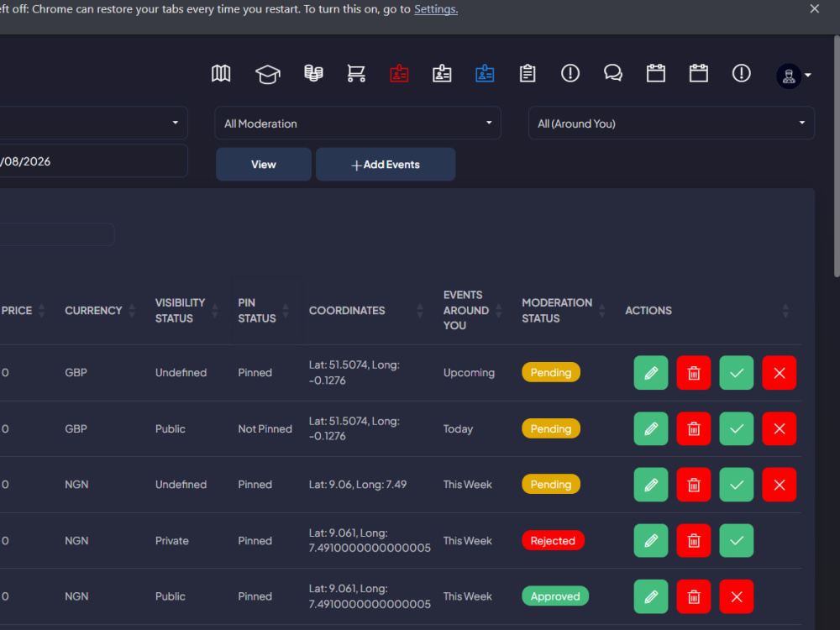This screenshot has width=840, height=630.
Task: Sort by Coordinates column
Action: (x=420, y=310)
